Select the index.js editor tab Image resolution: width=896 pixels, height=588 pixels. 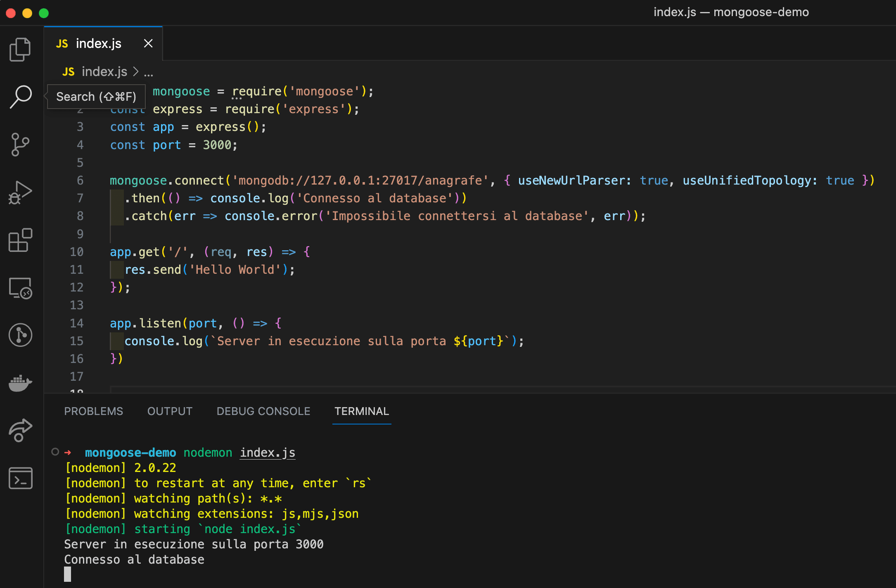coord(103,43)
